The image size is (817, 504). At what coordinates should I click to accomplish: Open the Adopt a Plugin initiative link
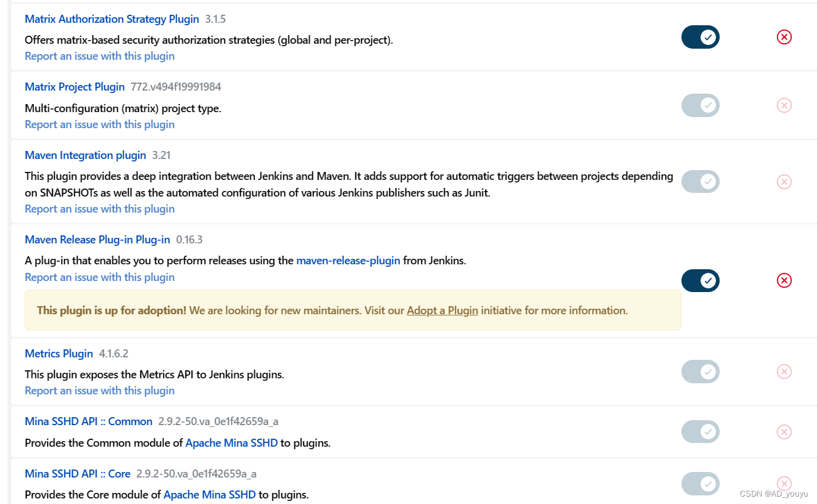(442, 311)
